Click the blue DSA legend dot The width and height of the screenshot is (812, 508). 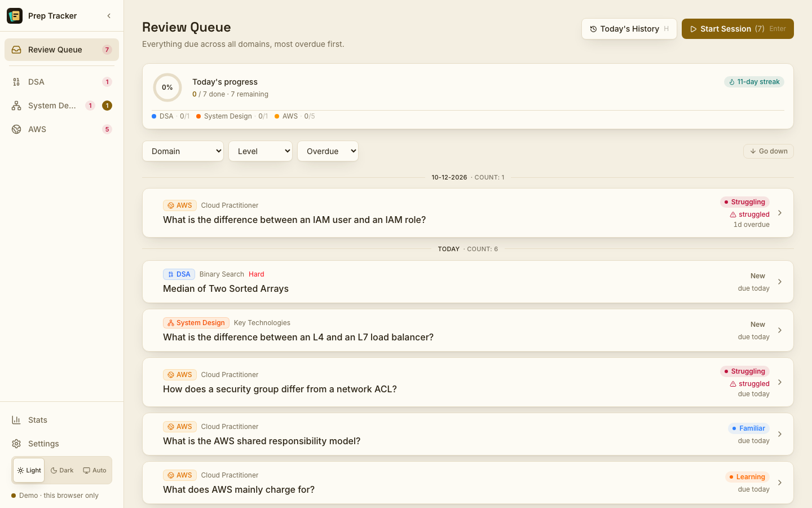point(154,116)
